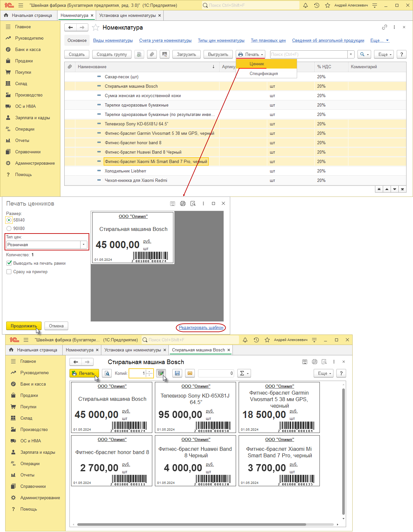Clear list search field with x
This screenshot has height=532, width=413.
pos(351,54)
